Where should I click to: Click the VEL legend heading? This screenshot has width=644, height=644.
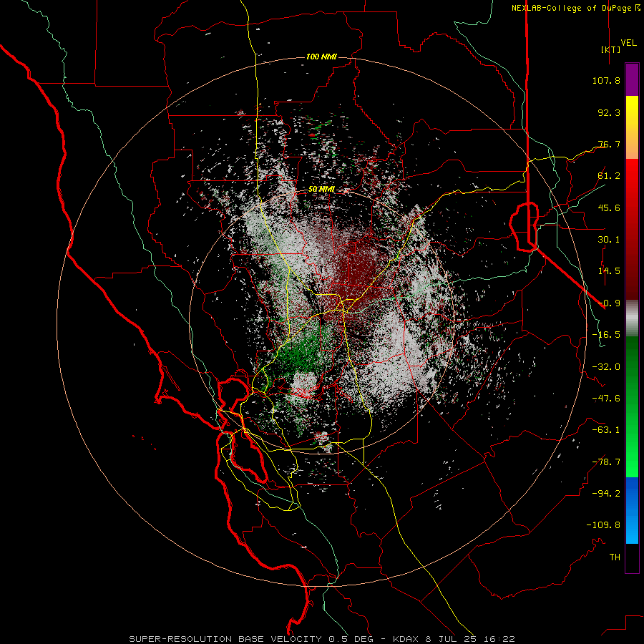pyautogui.click(x=628, y=43)
